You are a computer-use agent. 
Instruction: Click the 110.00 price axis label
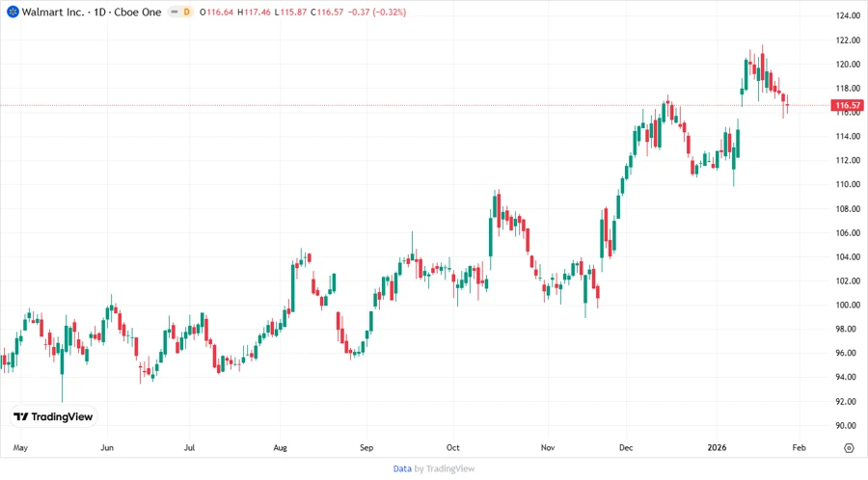[848, 184]
